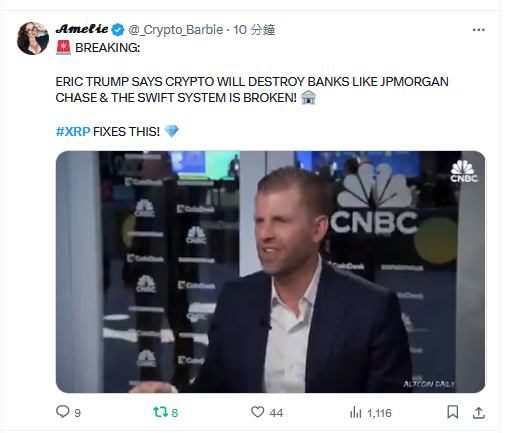This screenshot has width=506, height=433.
Task: Open the Amelie profile avatar picture
Action: coord(33,38)
